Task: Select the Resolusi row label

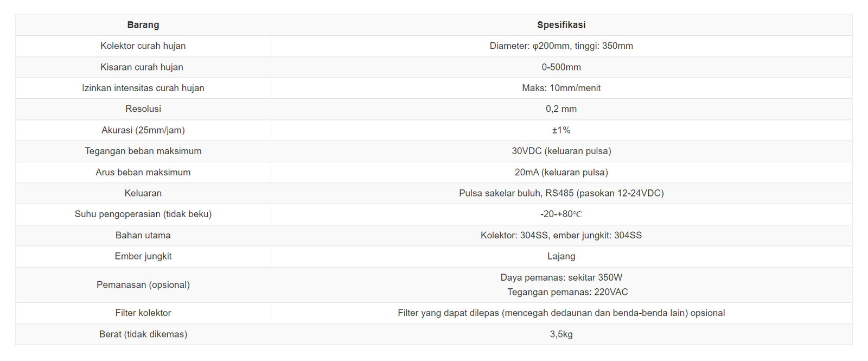Action: (143, 109)
